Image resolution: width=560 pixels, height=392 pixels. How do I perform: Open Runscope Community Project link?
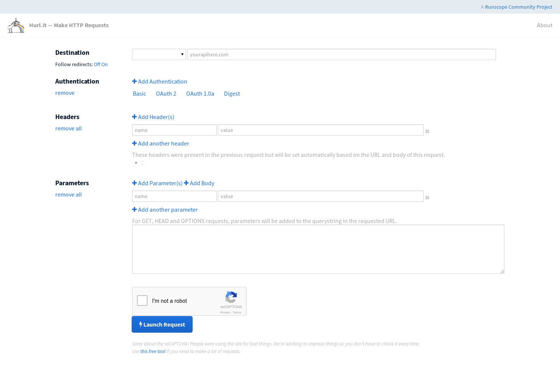point(518,7)
